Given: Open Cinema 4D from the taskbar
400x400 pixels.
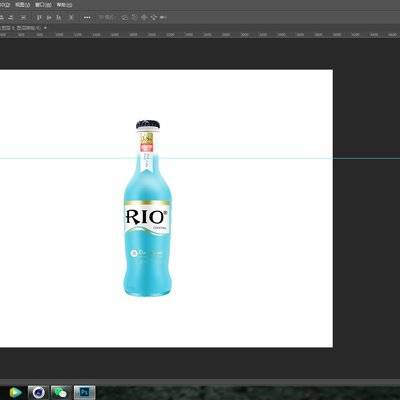Looking at the screenshot, I should pos(38,392).
